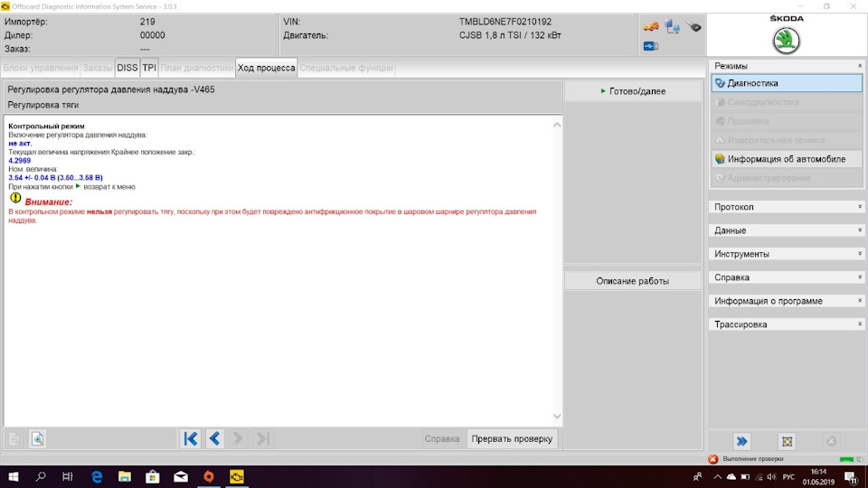868x488 pixels.
Task: Click Прервать проверку button
Action: point(512,439)
